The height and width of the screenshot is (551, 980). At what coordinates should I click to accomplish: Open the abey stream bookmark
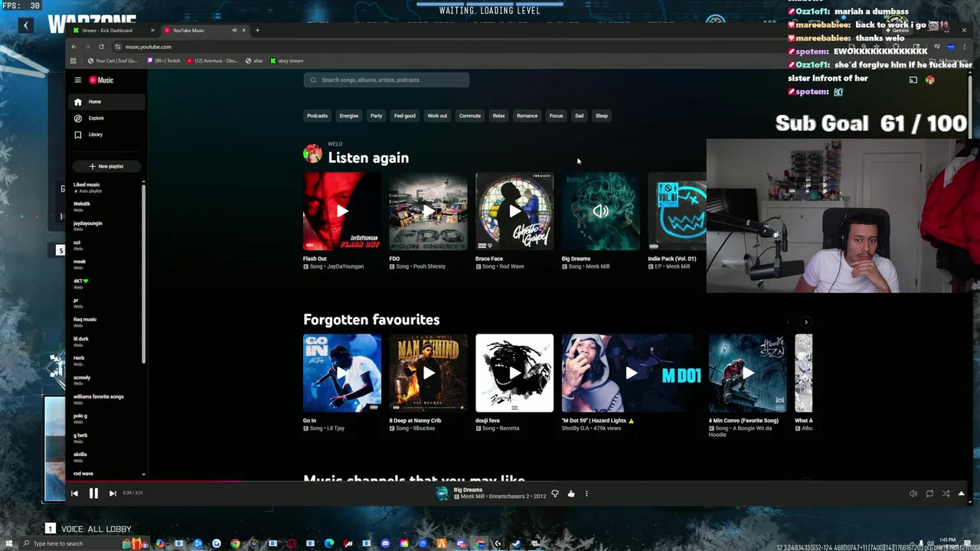point(287,60)
